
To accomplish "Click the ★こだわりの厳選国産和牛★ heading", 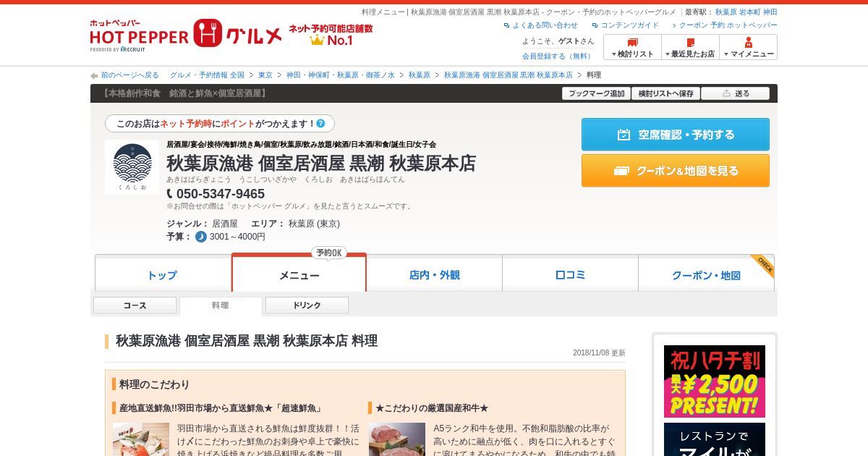I will pos(432,408).
